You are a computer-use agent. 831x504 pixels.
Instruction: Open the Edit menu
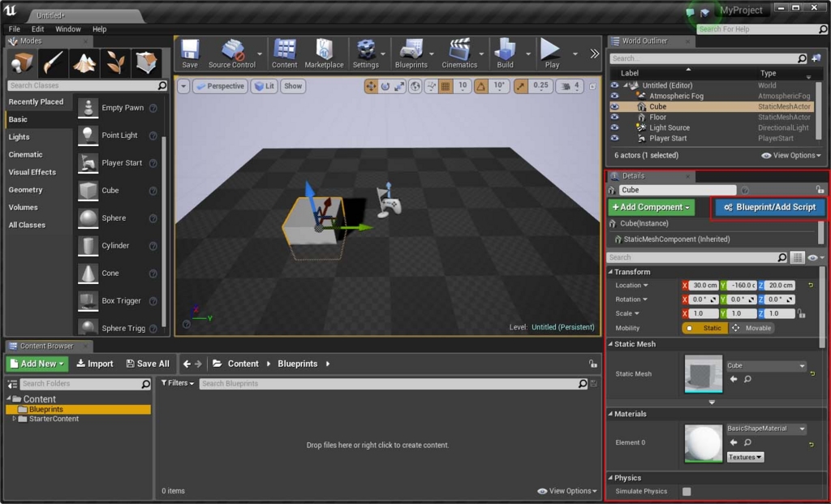[37, 29]
